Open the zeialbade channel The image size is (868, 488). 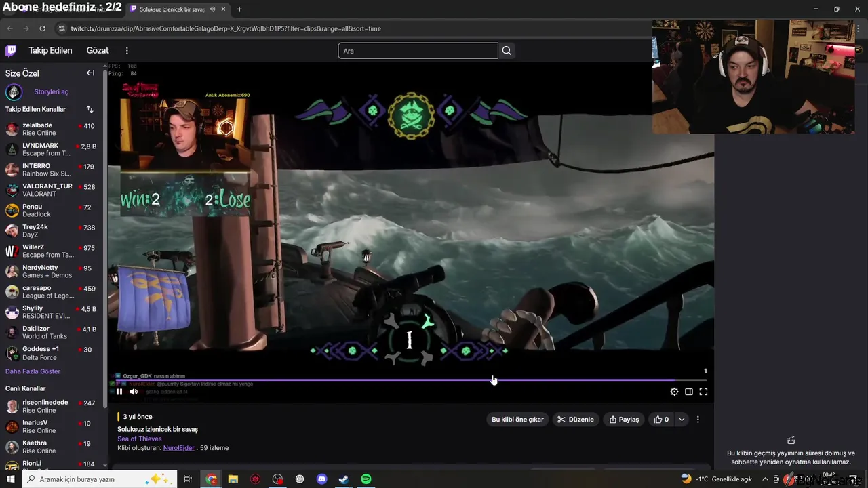pos(52,129)
